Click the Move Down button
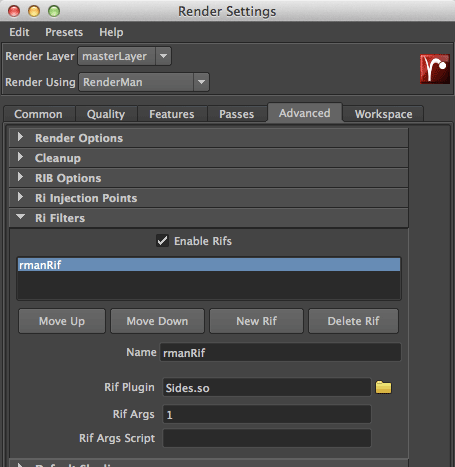The image size is (455, 467). coord(157,321)
